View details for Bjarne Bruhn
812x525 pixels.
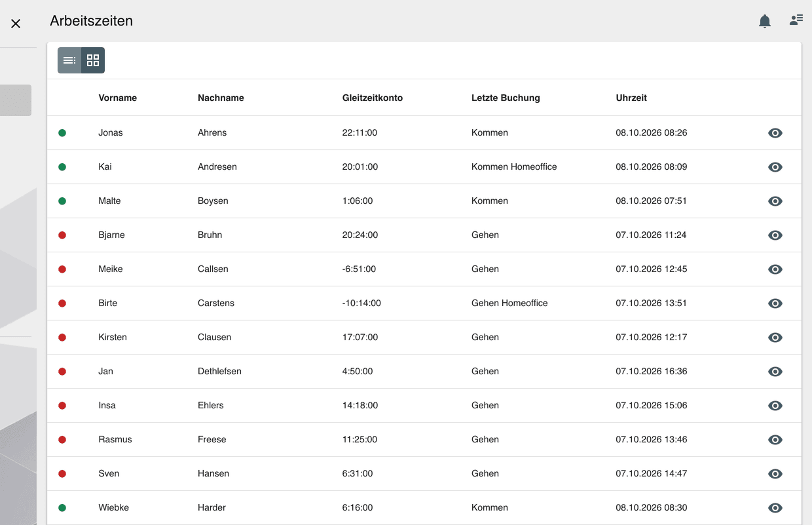775,235
